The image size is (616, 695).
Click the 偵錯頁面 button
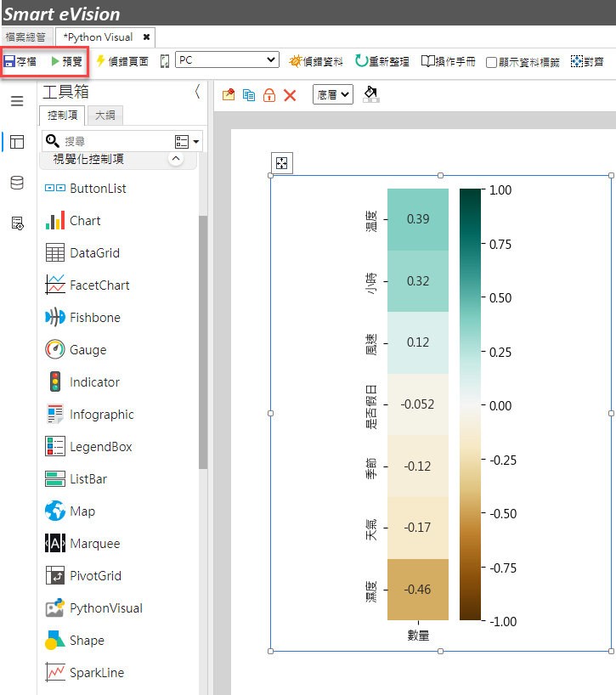tap(122, 61)
